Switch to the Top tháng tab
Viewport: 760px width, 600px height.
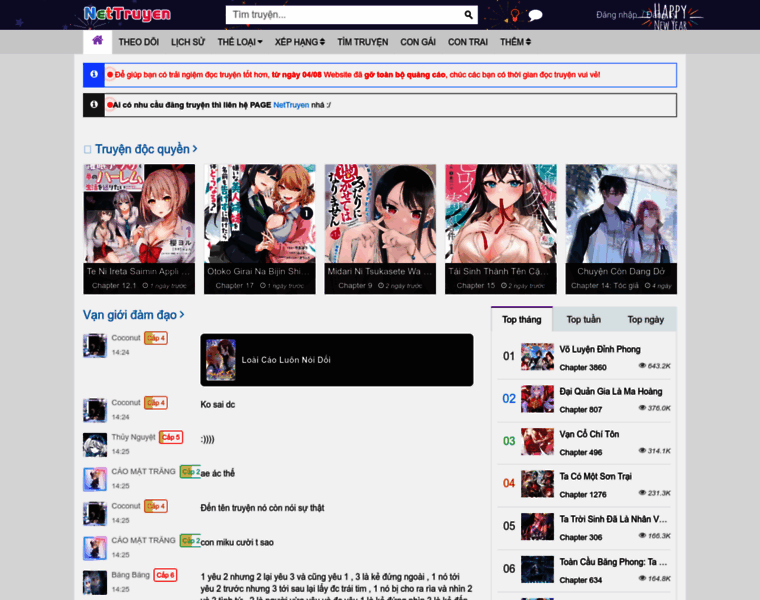tap(522, 319)
